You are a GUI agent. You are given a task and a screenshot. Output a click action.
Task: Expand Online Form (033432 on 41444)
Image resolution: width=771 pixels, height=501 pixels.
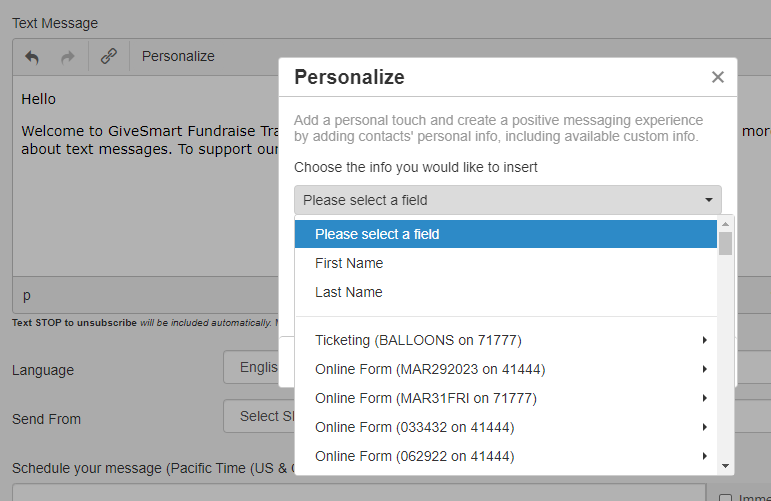510,427
